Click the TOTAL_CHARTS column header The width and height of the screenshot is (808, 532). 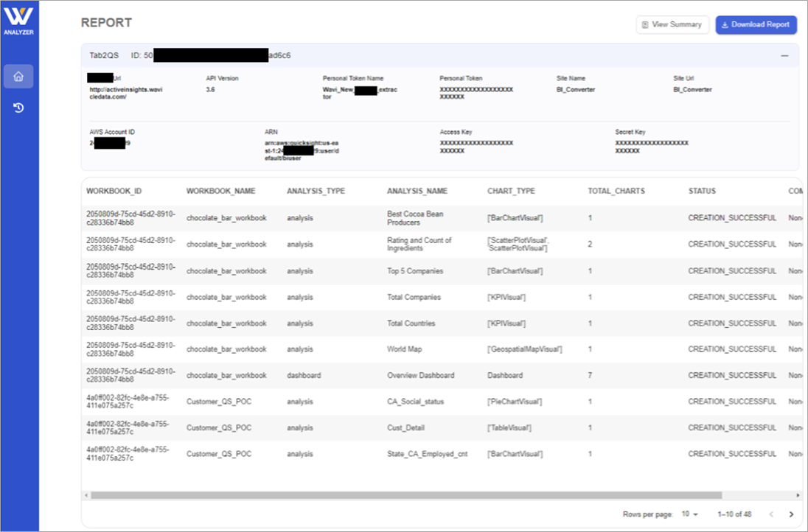tap(616, 191)
